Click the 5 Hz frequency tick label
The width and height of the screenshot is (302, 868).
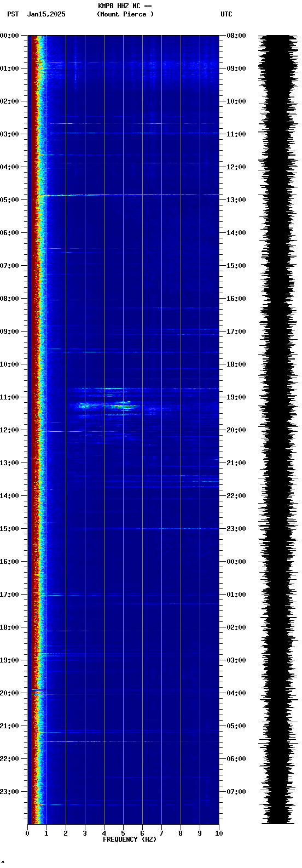[123, 833]
